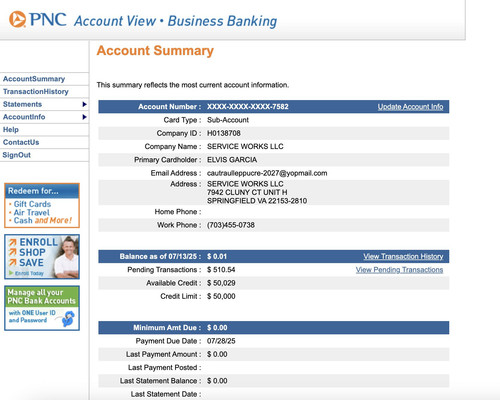This screenshot has width=500, height=400.
Task: Select Card Type value Sub-Account
Action: click(228, 120)
